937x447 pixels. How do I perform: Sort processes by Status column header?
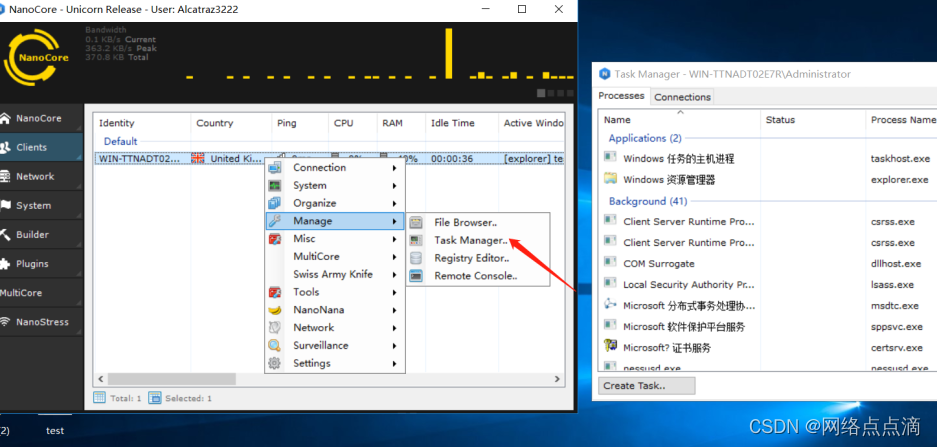click(813, 120)
